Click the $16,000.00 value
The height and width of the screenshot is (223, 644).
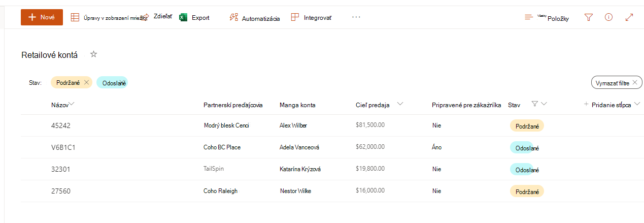[x=370, y=190]
